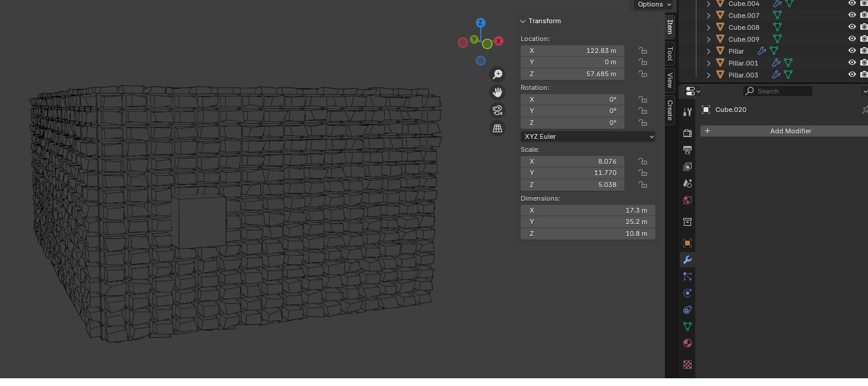The width and height of the screenshot is (868, 386).
Task: Select the Physics Properties icon
Action: [687, 293]
